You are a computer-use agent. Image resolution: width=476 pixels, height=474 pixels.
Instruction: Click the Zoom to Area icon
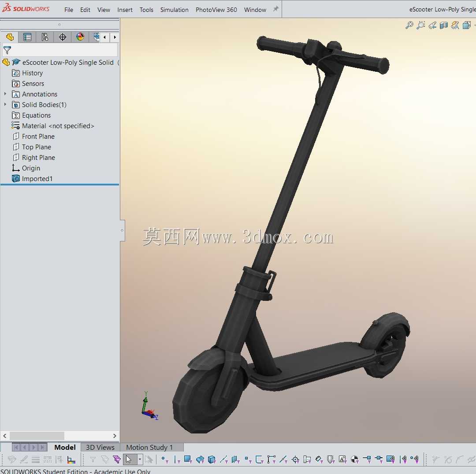click(x=421, y=25)
